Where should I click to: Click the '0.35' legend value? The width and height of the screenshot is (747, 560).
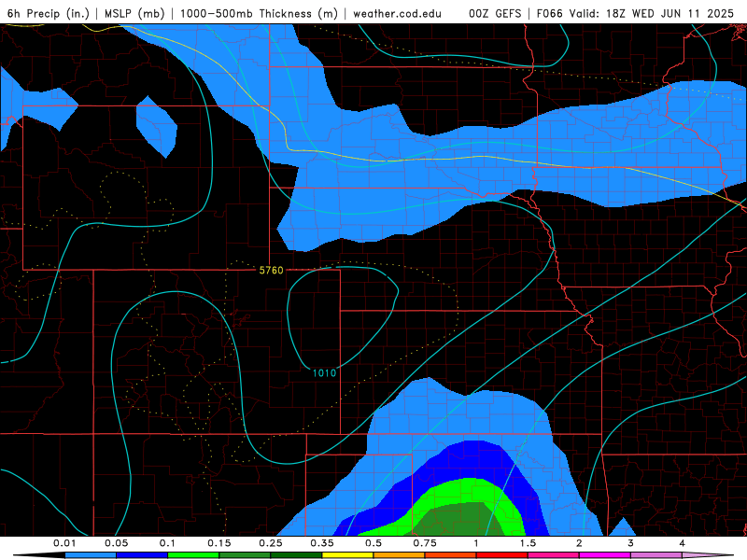click(x=322, y=543)
